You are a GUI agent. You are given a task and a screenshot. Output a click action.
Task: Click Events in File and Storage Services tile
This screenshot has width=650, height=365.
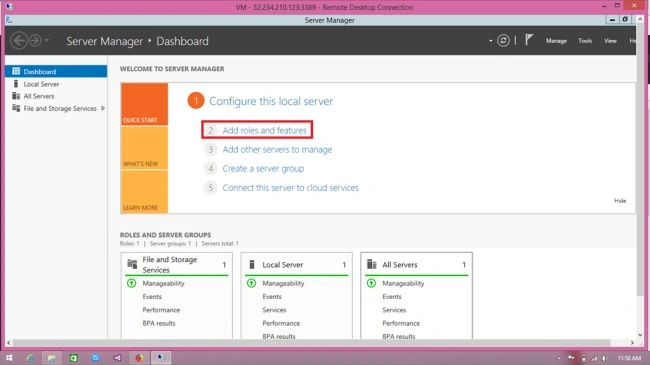[152, 297]
